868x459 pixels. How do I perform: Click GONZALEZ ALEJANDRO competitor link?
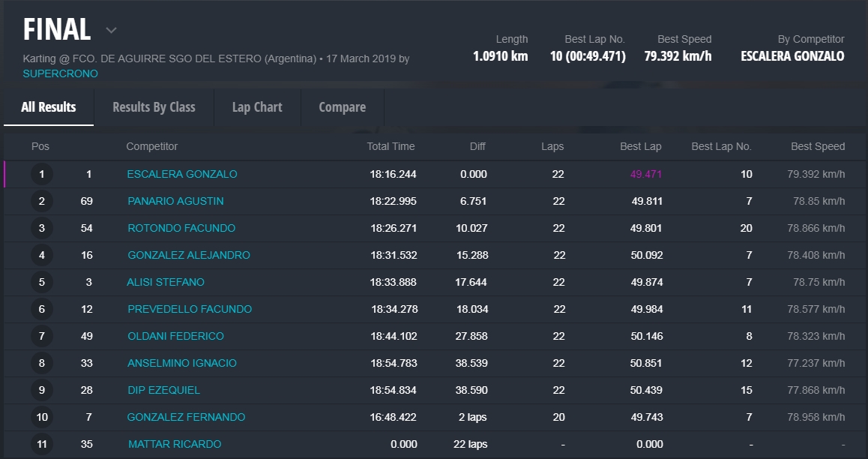pyautogui.click(x=189, y=255)
